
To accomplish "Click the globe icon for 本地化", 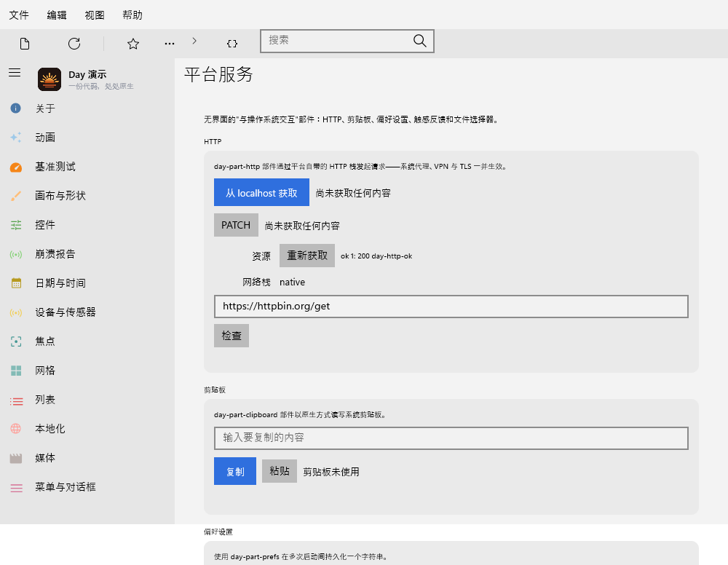I will [x=16, y=429].
